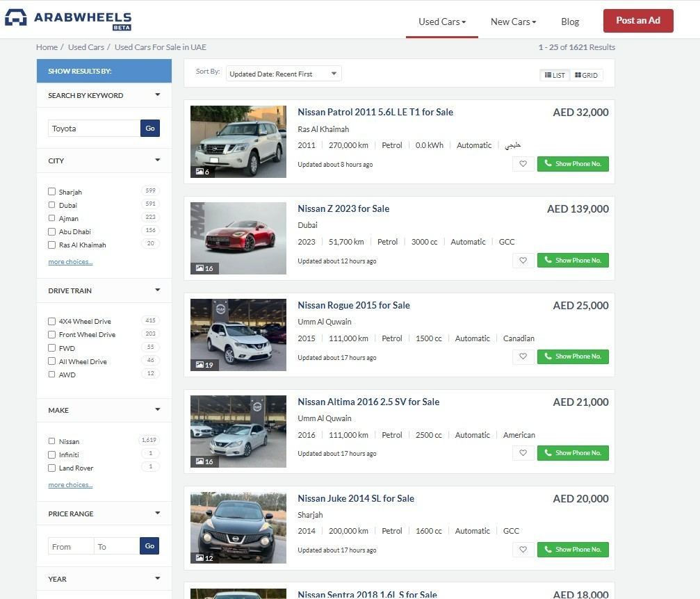Open the black Nissan Juke thumbnail
The height and width of the screenshot is (599, 700).
click(x=238, y=527)
